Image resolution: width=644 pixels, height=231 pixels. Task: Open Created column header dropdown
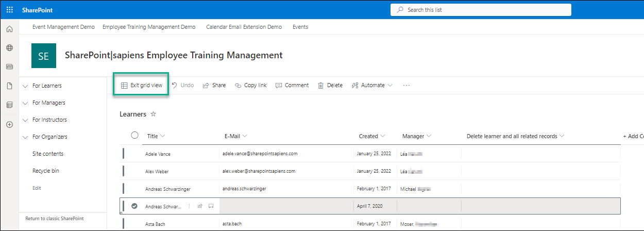point(372,136)
